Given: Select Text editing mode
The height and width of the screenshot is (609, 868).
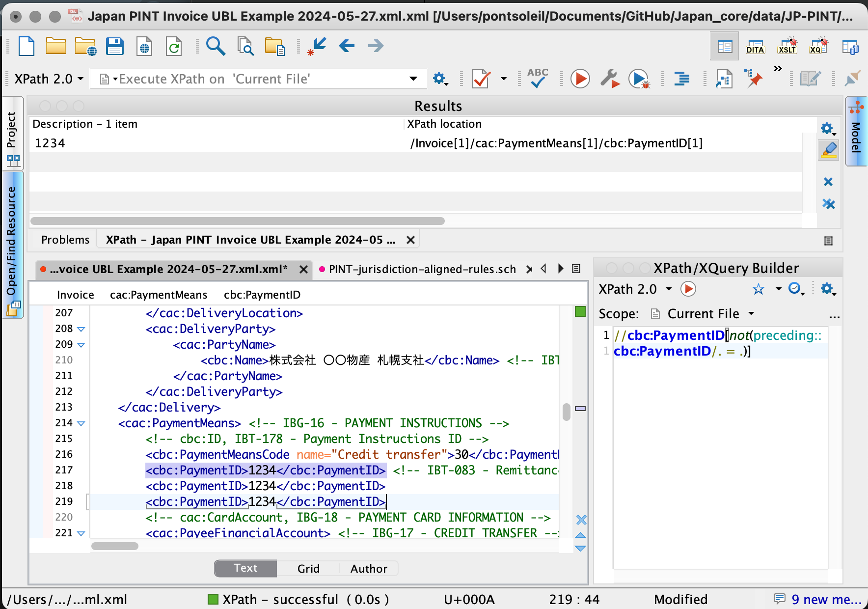Looking at the screenshot, I should (245, 568).
